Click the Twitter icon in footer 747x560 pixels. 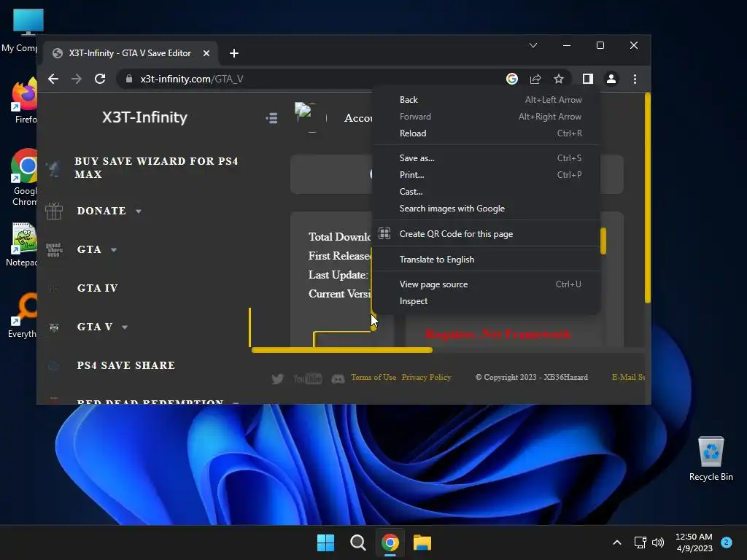pos(277,378)
